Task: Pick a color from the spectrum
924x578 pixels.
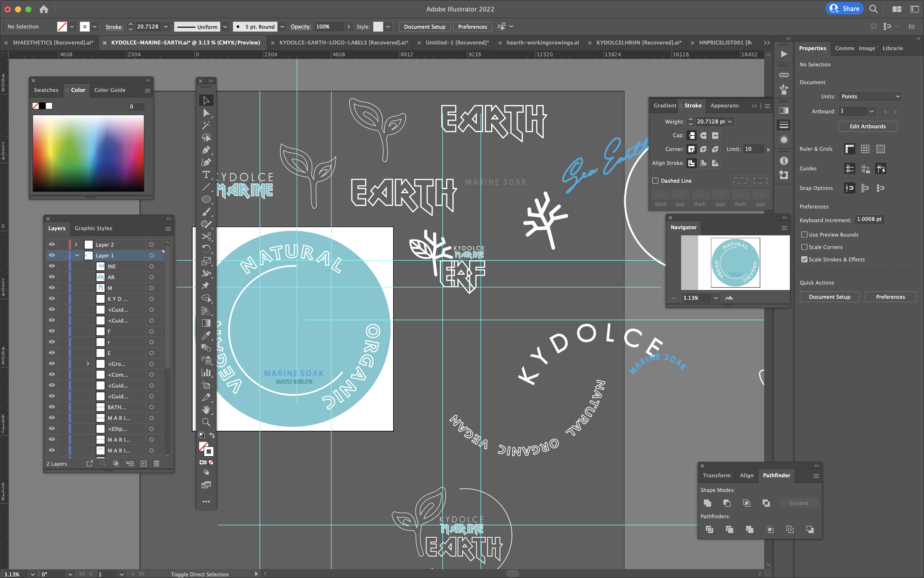Action: tap(88, 153)
